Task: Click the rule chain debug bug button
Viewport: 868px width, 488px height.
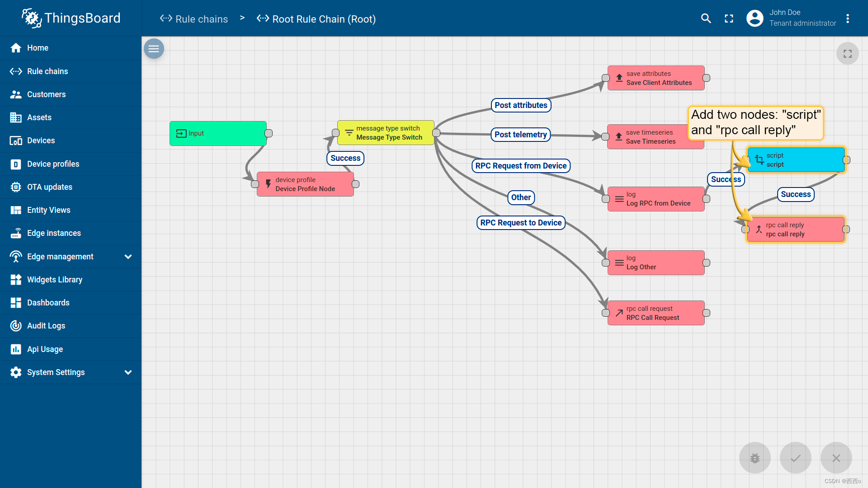Action: (x=755, y=458)
